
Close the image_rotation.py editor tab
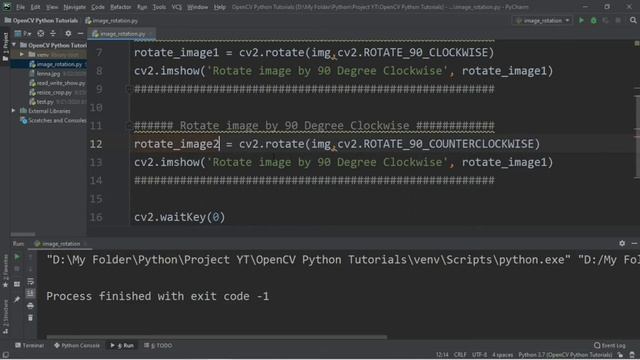(151, 34)
